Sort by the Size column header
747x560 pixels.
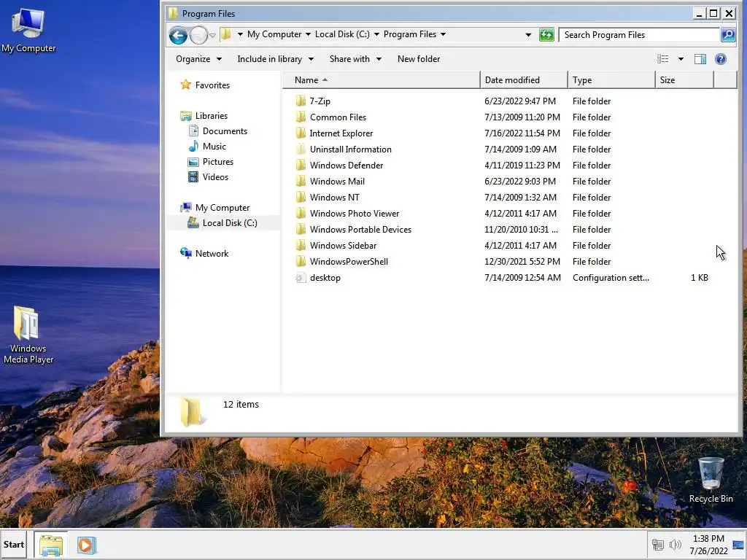pos(684,80)
